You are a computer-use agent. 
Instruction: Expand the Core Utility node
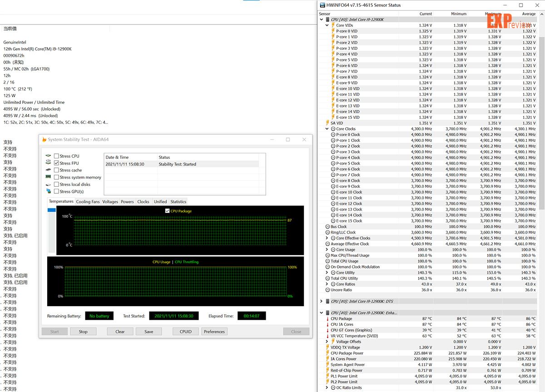pos(327,273)
